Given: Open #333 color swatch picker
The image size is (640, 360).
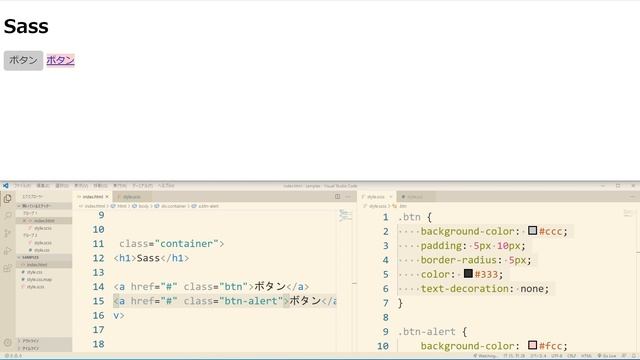Looking at the screenshot, I should (468, 273).
